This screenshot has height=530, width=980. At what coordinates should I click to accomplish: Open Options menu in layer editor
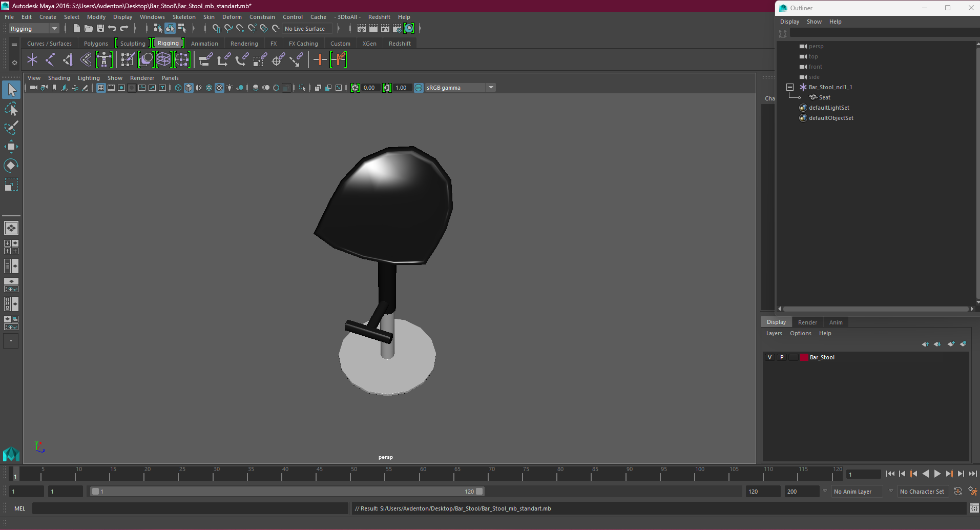click(x=801, y=333)
